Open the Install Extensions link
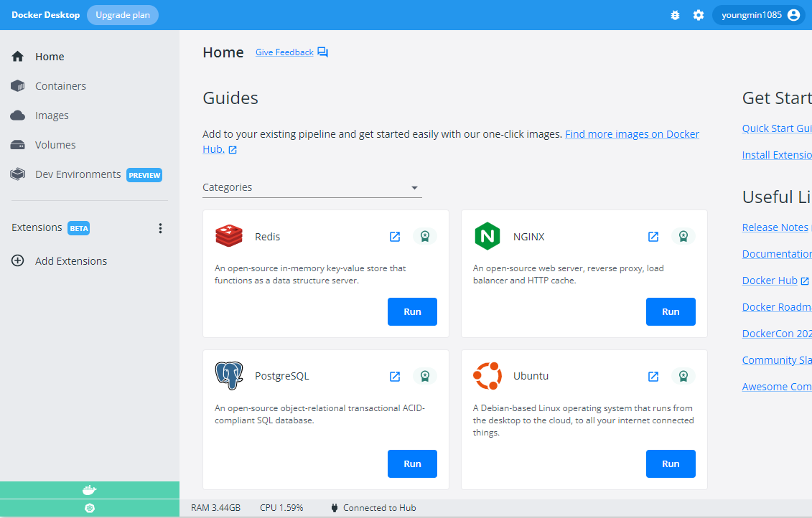The height and width of the screenshot is (518, 812). (777, 155)
